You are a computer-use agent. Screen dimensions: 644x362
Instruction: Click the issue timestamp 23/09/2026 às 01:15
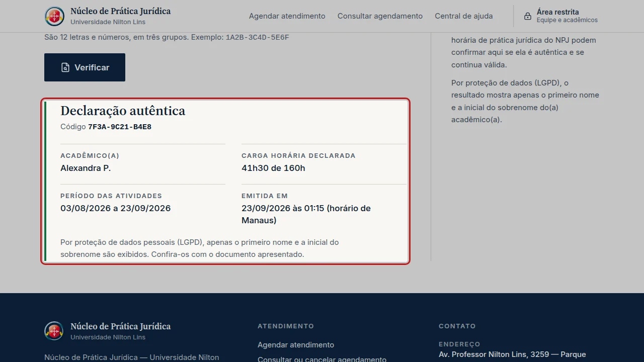[x=283, y=208]
